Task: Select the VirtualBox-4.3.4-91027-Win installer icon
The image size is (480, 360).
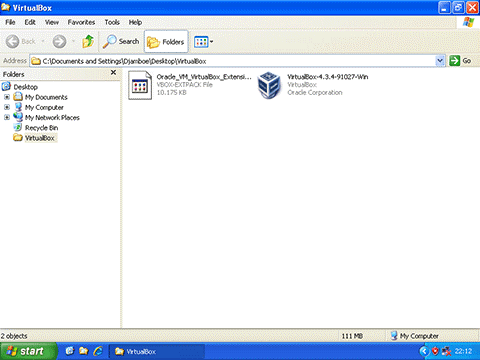Action: click(269, 85)
